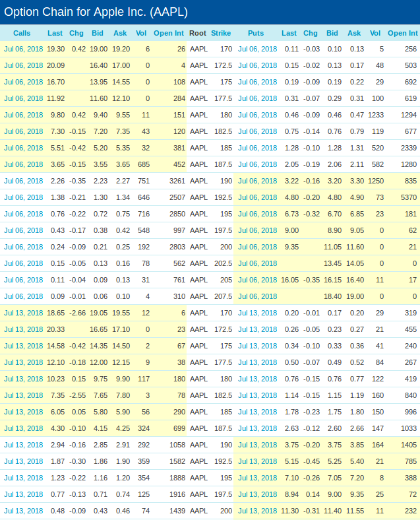Viewport: 420px width, 520px height.
Task: Click the calls Ask column header
Action: coord(120,33)
